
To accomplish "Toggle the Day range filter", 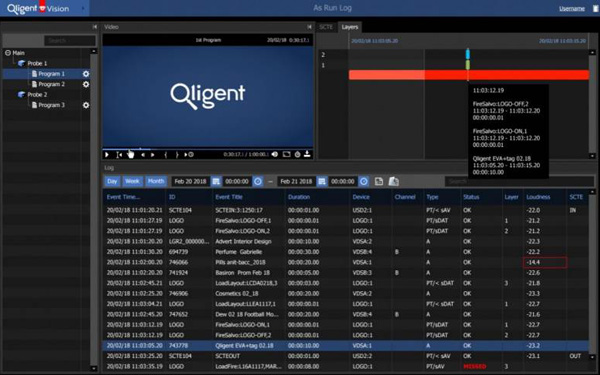I will [x=112, y=181].
